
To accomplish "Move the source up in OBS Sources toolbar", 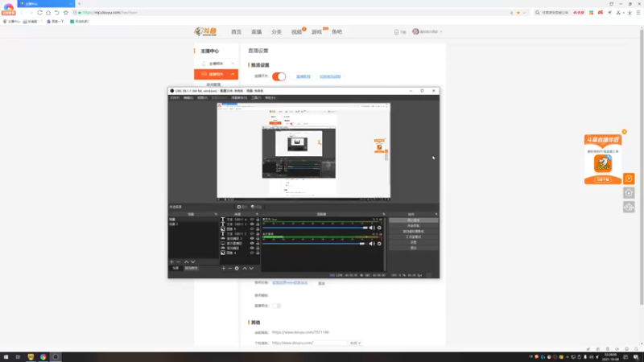I will coord(245,269).
